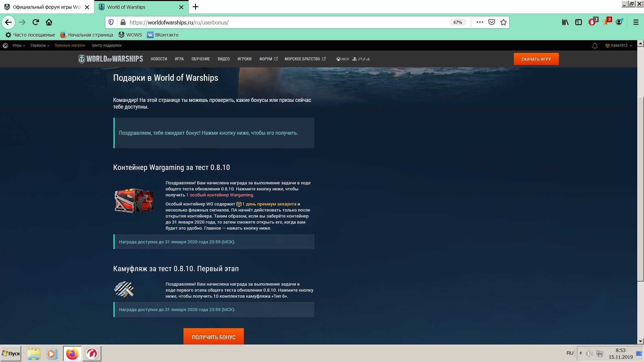
Task: Expand the Сервисы dropdown
Action: click(40, 46)
